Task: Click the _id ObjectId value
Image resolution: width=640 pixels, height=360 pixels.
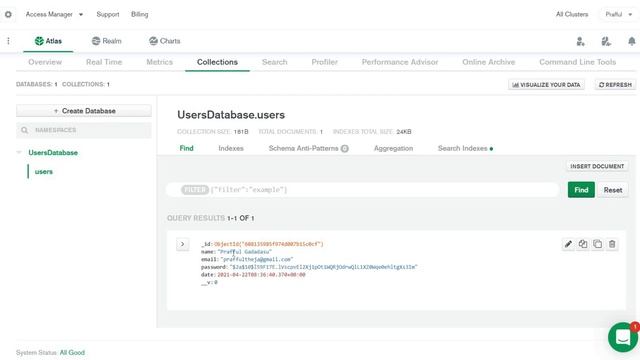Action: pyautogui.click(x=269, y=244)
